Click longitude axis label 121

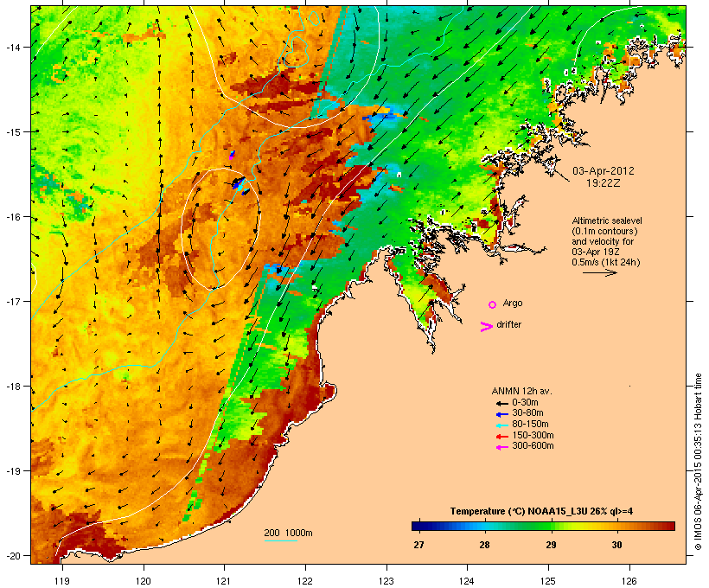click(x=224, y=581)
